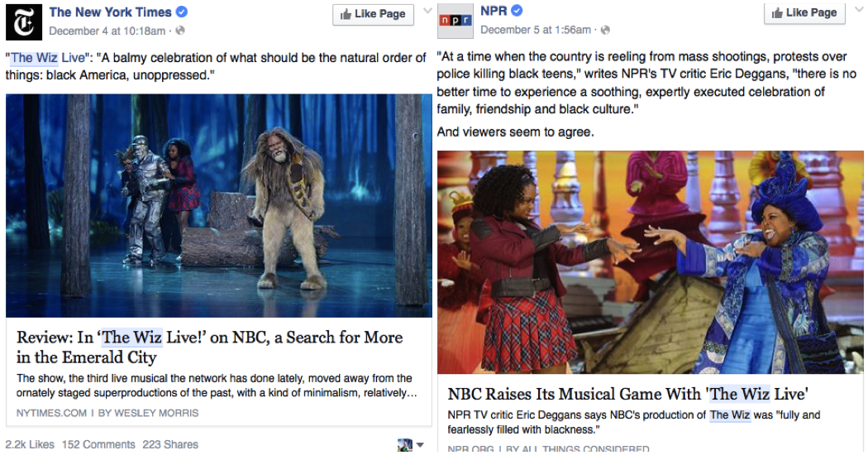Open the dropdown arrow next to audience icon

420,445
